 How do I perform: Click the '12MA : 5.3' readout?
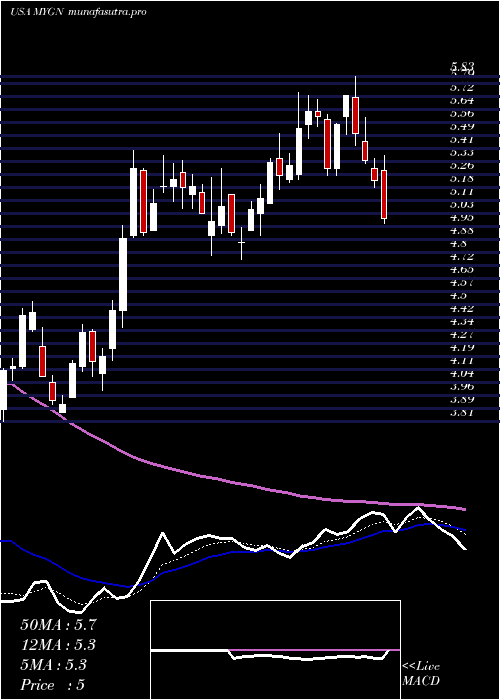pyautogui.click(x=58, y=645)
